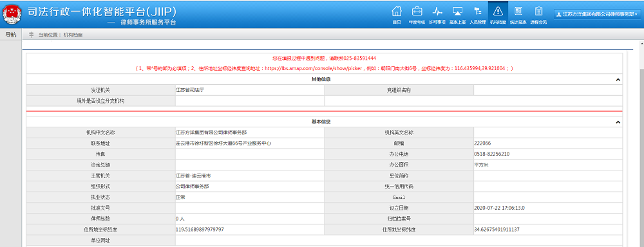Collapse the 其他信息 section
The image size is (644, 247).
618,80
